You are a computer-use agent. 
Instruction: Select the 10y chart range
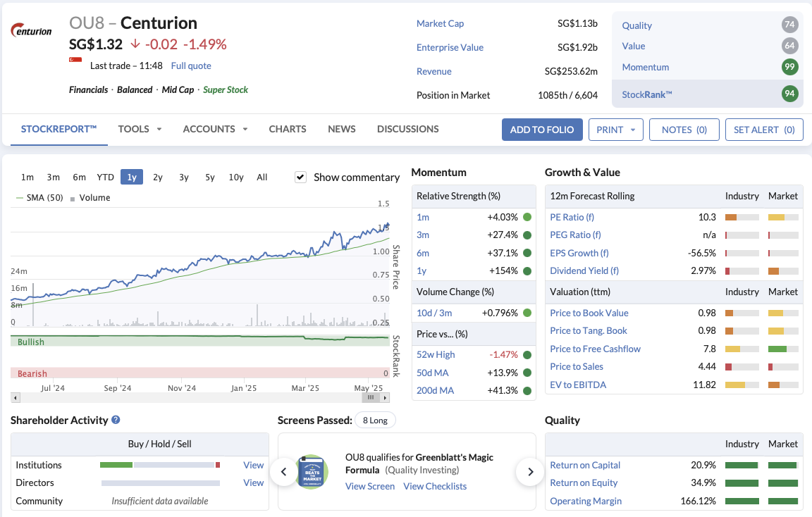coord(236,177)
